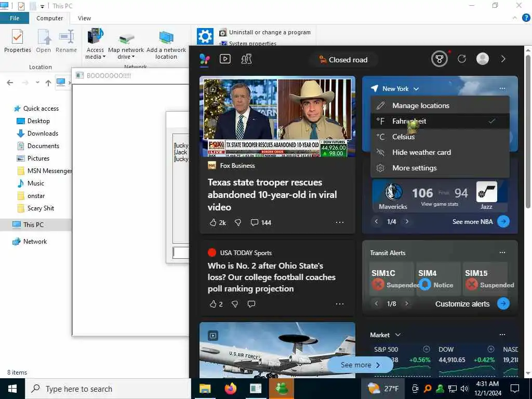This screenshot has height=399, width=532.
Task: Open the Fox Business news thumbnail
Action: tap(277, 116)
